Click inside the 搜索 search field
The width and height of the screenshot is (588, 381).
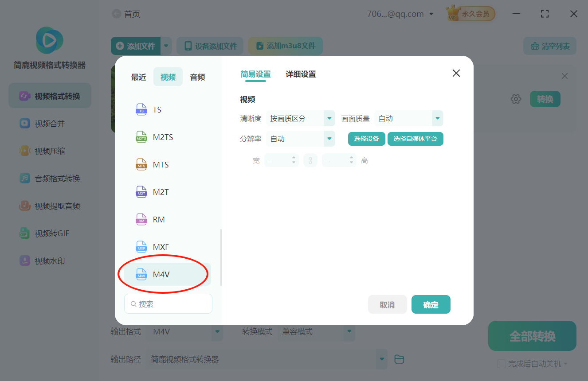coord(168,303)
